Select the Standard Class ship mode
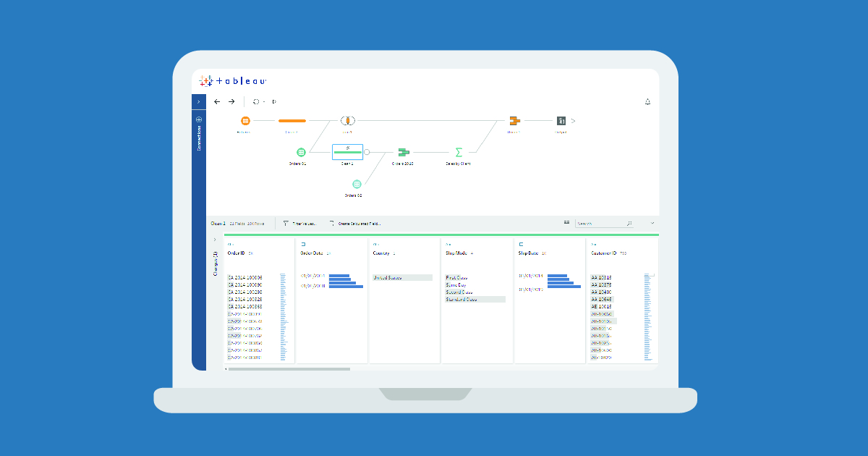Screen dimensions: 868x456 tap(475, 299)
